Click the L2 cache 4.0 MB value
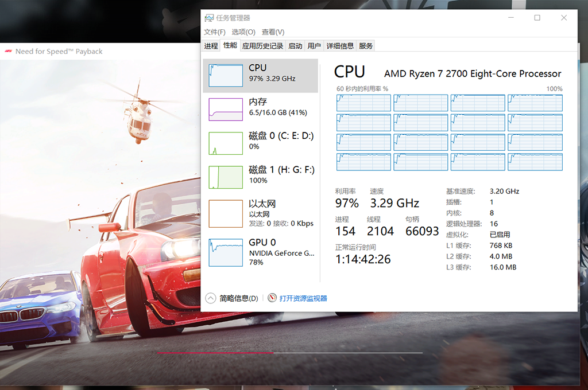 coord(501,256)
